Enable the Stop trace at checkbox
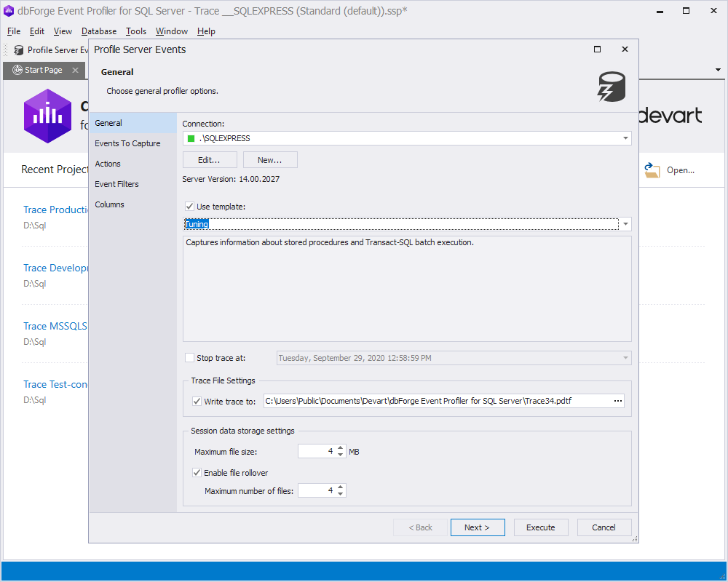The image size is (728, 582). pyautogui.click(x=189, y=358)
